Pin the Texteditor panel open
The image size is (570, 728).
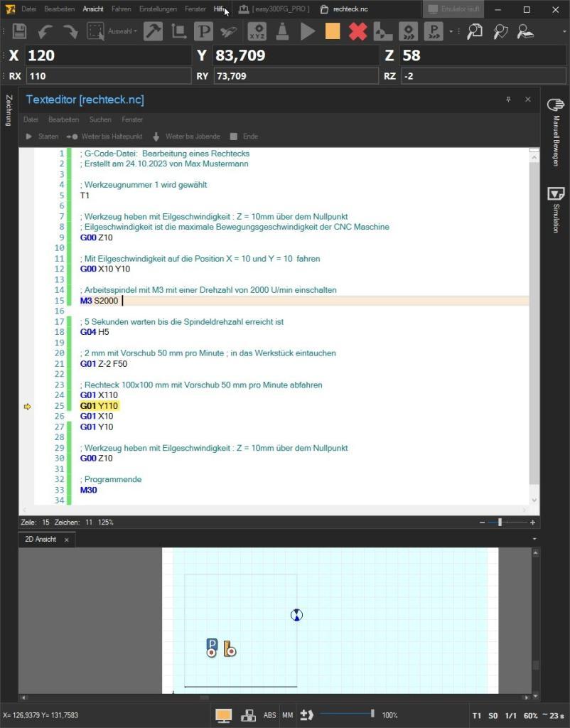coord(508,100)
